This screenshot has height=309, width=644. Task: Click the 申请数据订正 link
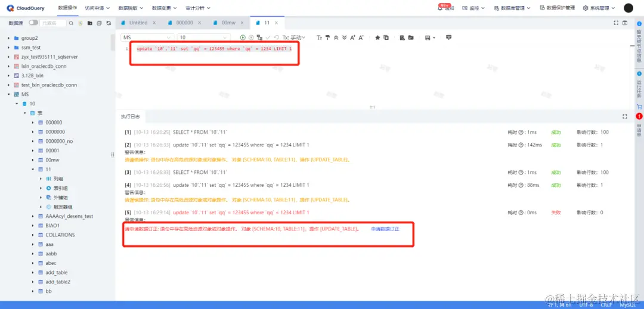385,229
